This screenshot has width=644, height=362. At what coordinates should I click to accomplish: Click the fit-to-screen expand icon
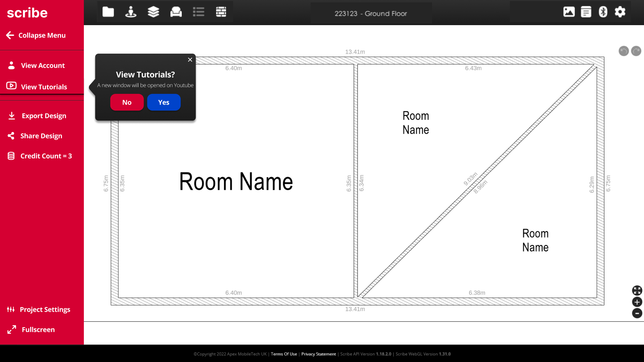(x=637, y=290)
